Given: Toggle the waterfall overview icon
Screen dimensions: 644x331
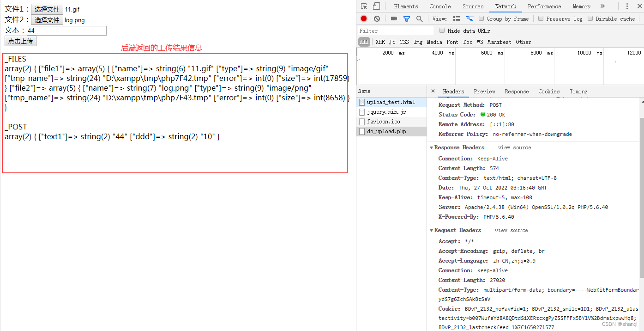Looking at the screenshot, I should tap(469, 18).
